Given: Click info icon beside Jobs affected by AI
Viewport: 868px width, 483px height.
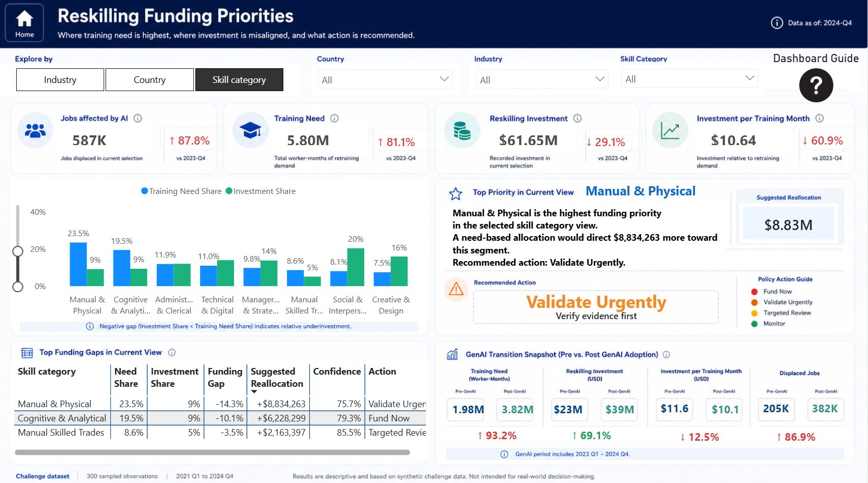Looking at the screenshot, I should pos(138,118).
